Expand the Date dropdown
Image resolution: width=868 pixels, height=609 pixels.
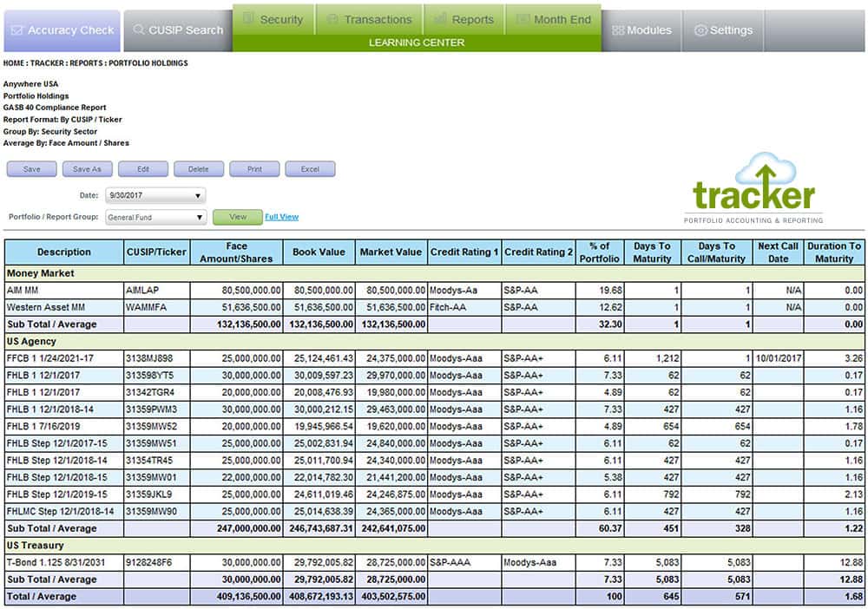click(x=155, y=195)
